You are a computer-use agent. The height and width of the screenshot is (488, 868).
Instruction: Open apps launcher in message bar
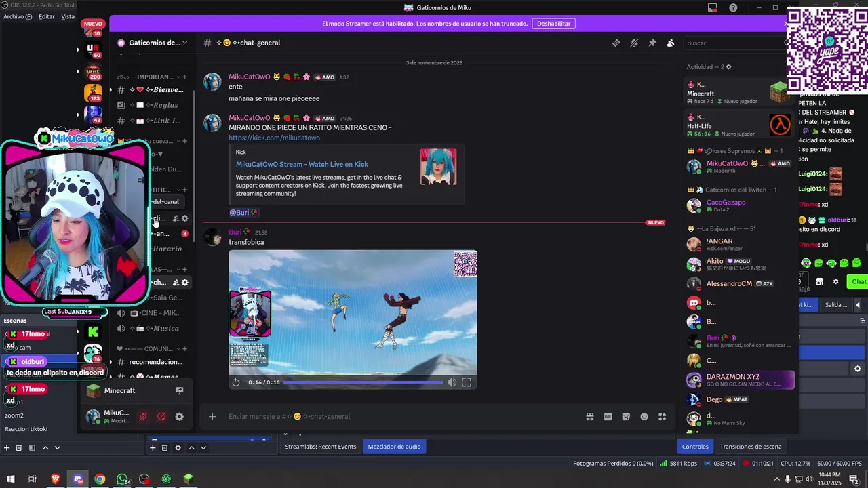(x=663, y=416)
